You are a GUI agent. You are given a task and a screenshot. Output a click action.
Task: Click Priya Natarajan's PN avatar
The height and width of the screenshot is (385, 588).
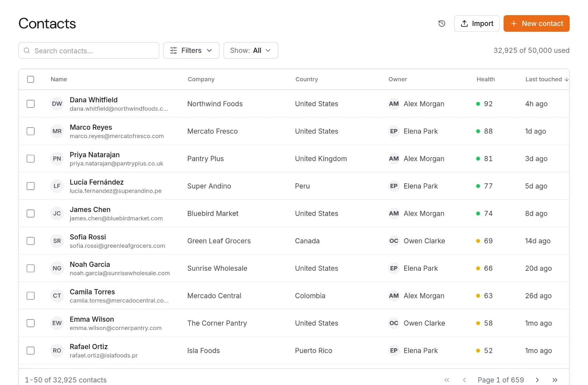57,159
